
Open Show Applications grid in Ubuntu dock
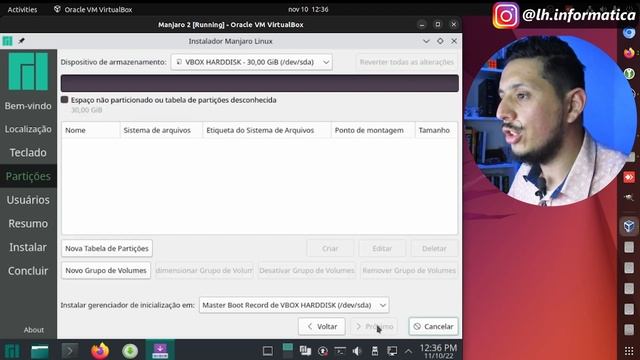(x=629, y=351)
